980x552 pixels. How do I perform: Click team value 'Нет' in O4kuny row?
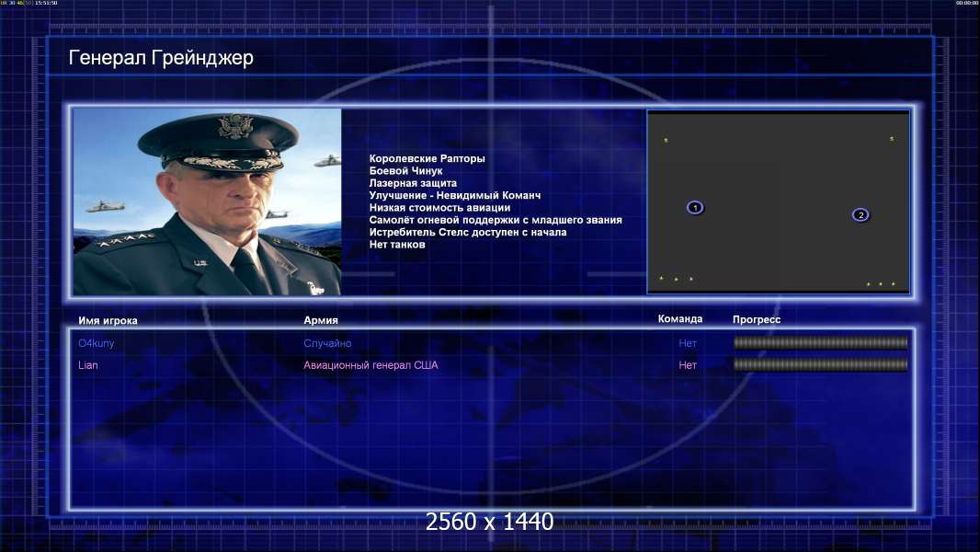pyautogui.click(x=688, y=343)
